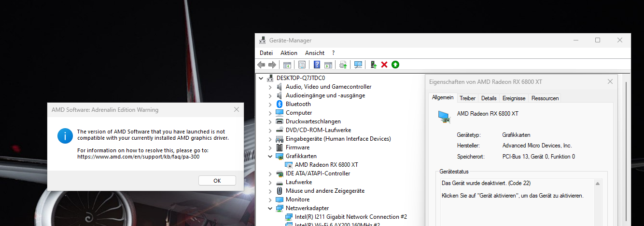This screenshot has height=226, width=644.
Task: Open the ? help menu
Action: pos(333,53)
